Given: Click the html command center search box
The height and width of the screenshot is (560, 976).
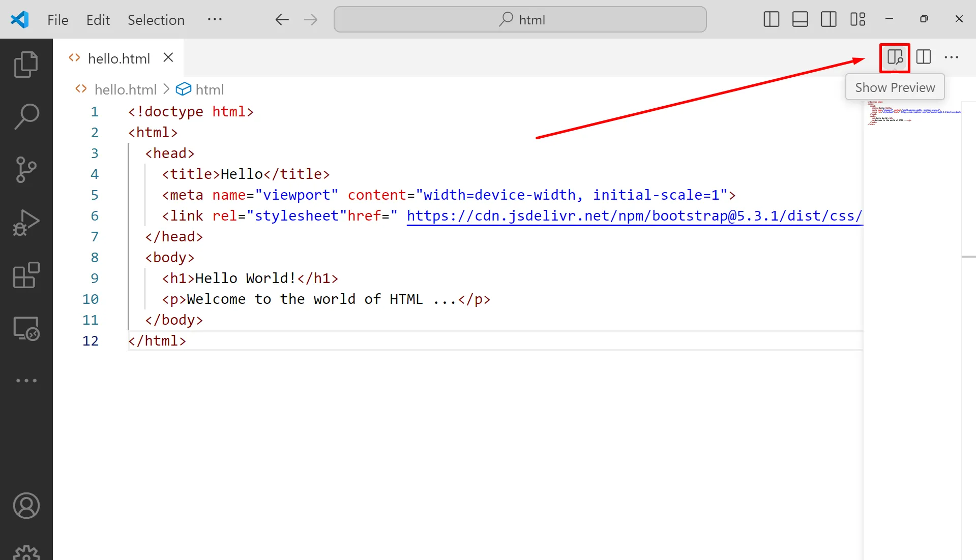Looking at the screenshot, I should point(520,19).
